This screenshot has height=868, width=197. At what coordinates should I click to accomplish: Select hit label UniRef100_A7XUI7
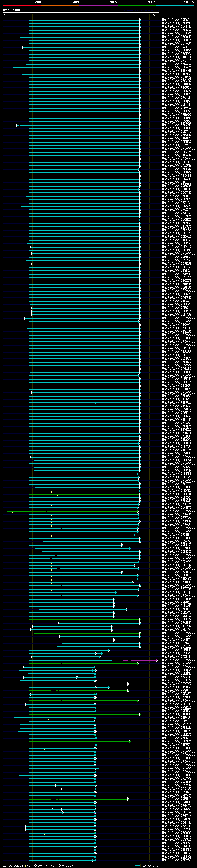pyautogui.click(x=177, y=572)
